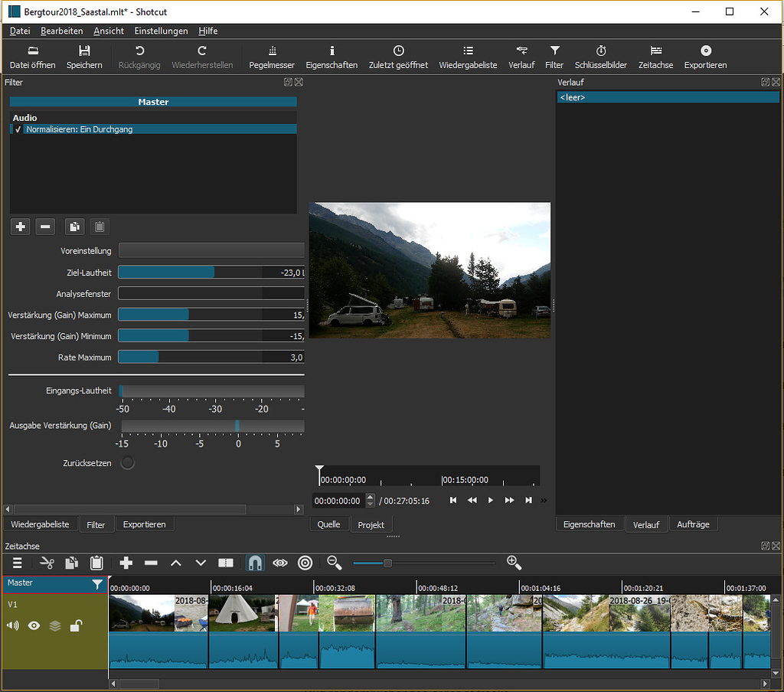
Task: Show Eigenschaften properties panel from toolbar
Action: click(x=332, y=57)
